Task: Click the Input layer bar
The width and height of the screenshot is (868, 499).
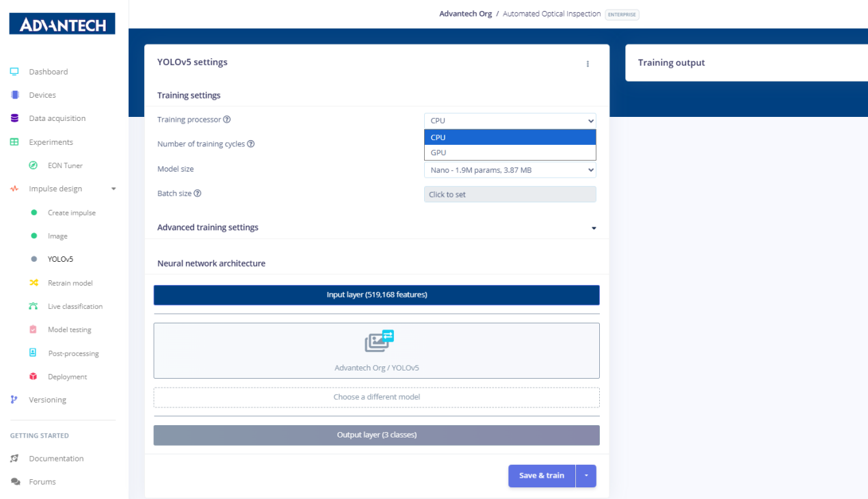Action: pyautogui.click(x=376, y=295)
